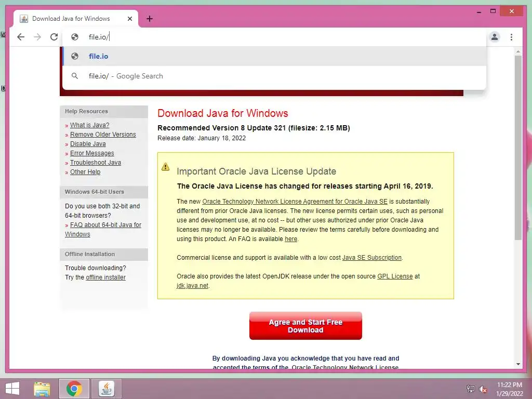Click the scrollbar down arrow
This screenshot has height=399, width=532.
pyautogui.click(x=518, y=364)
